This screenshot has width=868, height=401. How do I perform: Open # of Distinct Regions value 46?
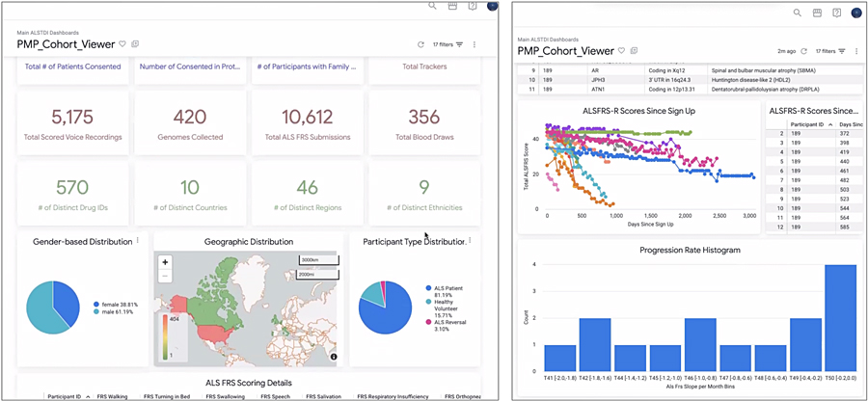(x=308, y=188)
